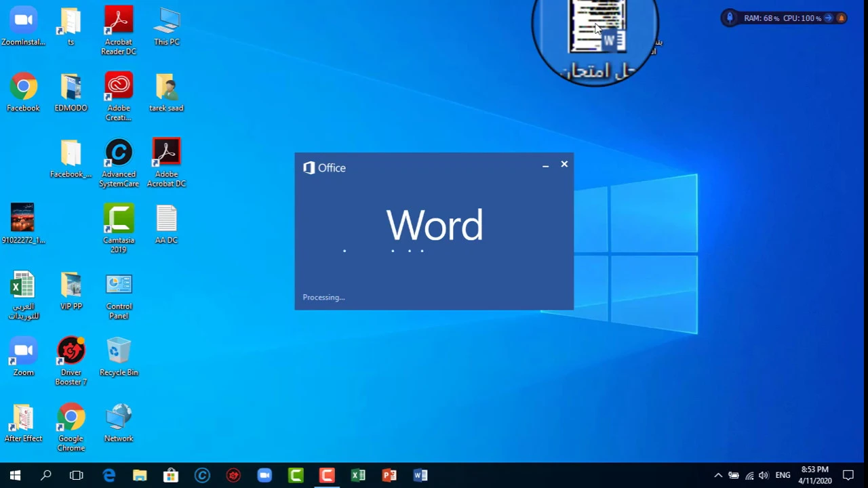The width and height of the screenshot is (868, 488).
Task: Select the Facebook_... folder icon
Action: click(x=71, y=159)
